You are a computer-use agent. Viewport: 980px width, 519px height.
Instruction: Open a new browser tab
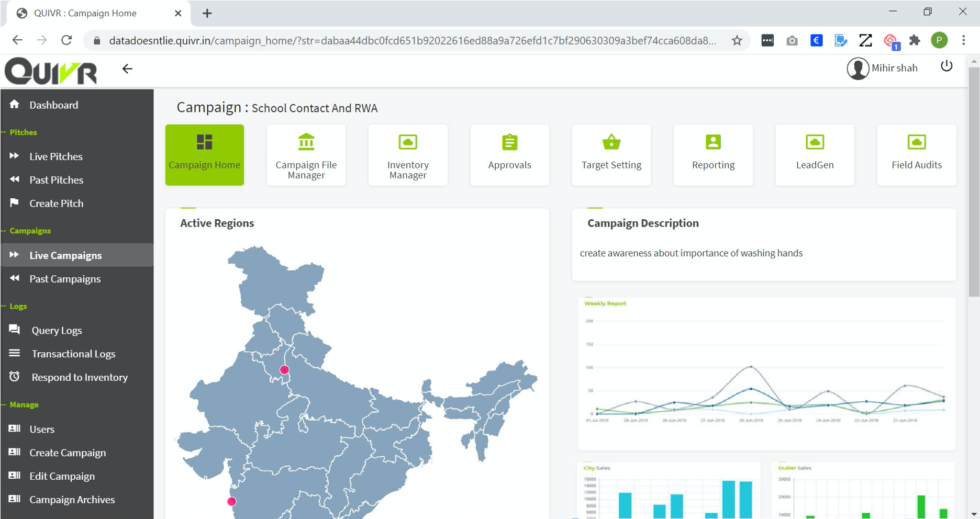[207, 13]
